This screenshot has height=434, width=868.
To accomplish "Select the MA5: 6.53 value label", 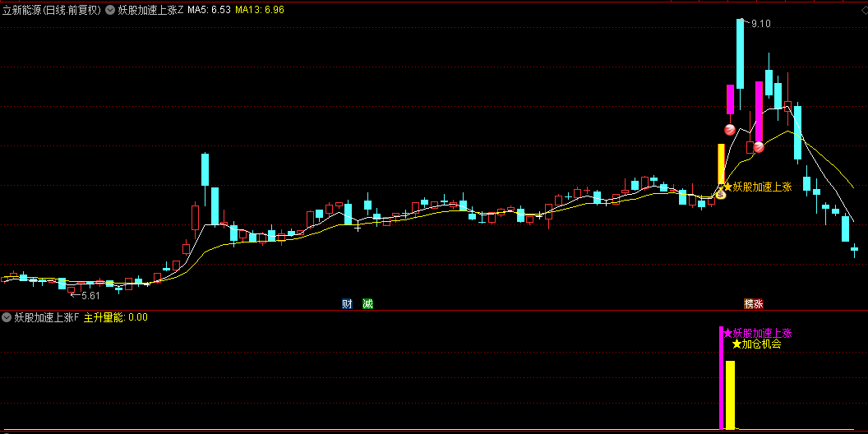I will pyautogui.click(x=209, y=9).
